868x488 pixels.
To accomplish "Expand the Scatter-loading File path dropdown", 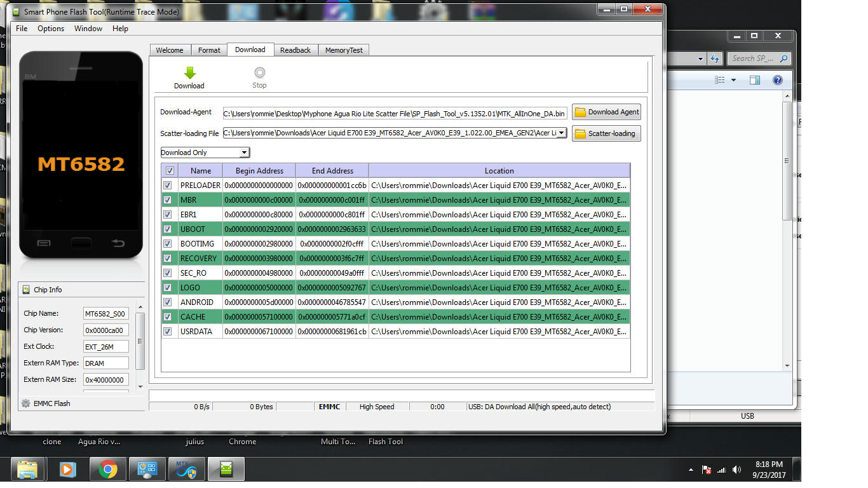I will pos(562,133).
